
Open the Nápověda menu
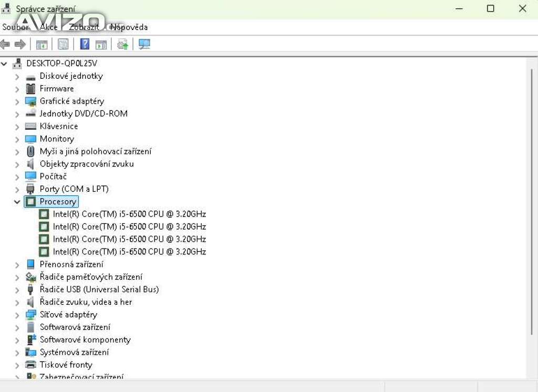coord(129,27)
